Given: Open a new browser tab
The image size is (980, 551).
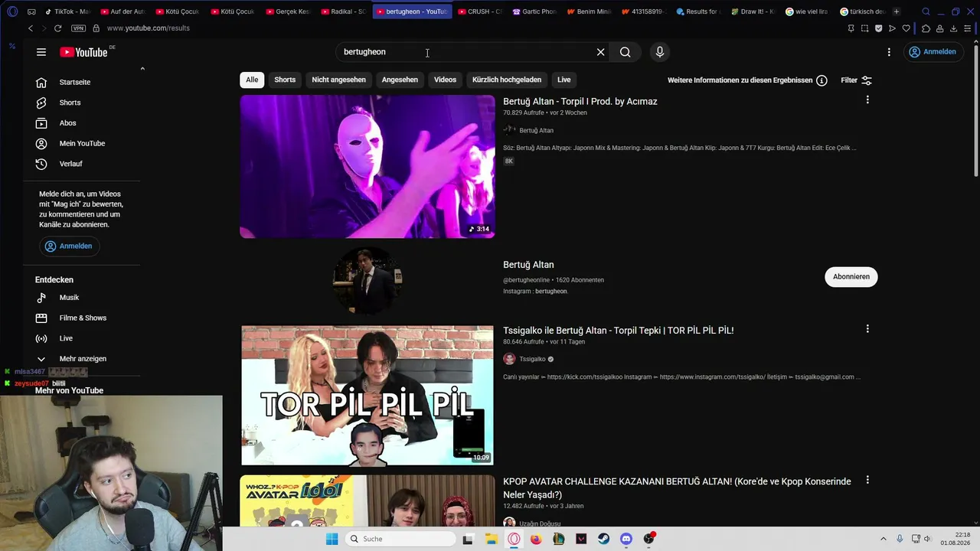Looking at the screenshot, I should click(x=897, y=11).
